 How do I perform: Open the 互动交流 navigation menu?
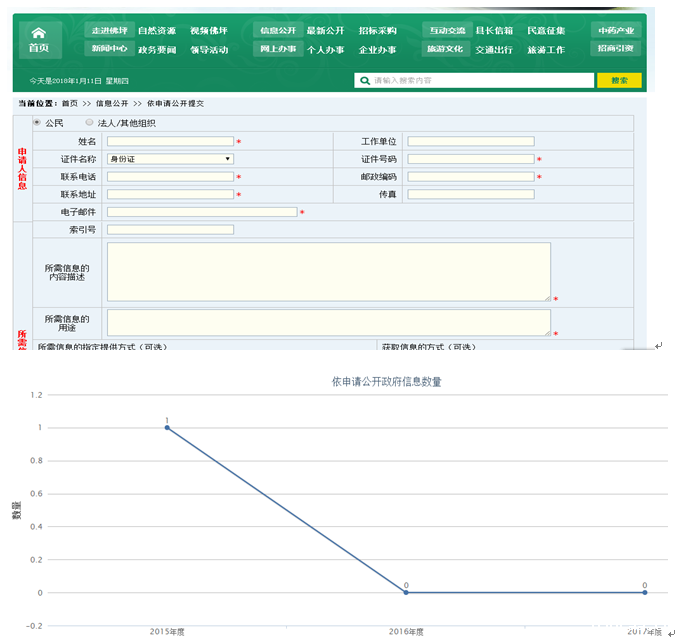tap(446, 31)
